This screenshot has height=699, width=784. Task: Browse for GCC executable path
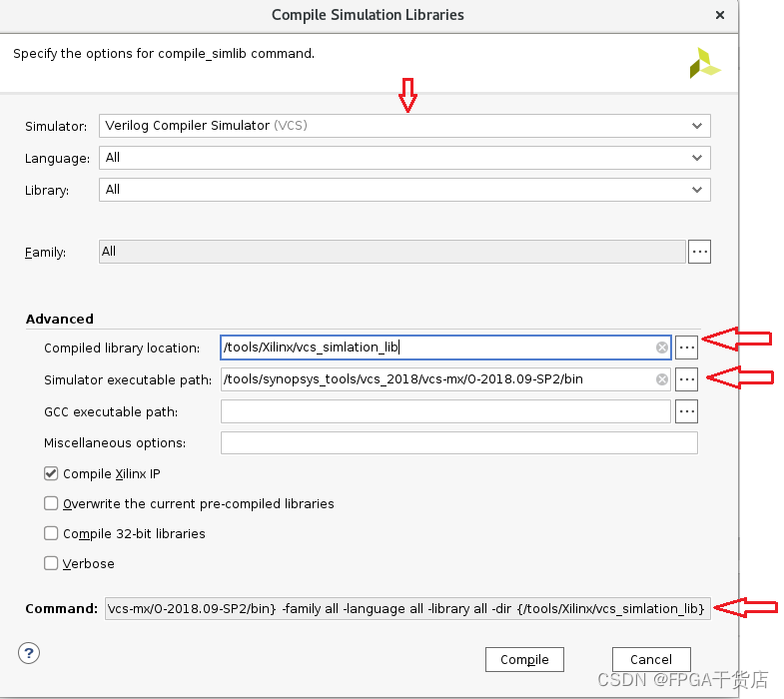[686, 411]
